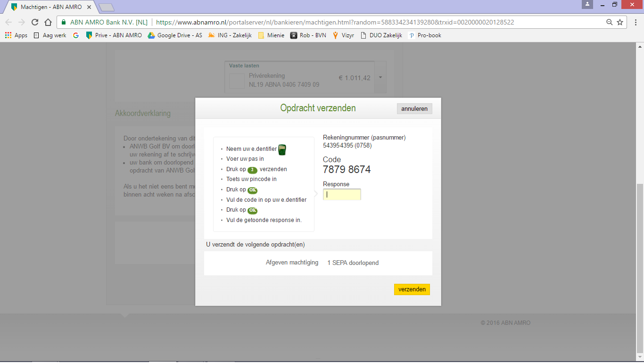Click the account number 543954395 (0758)
Viewport: 644px width, 363px height.
click(347, 145)
